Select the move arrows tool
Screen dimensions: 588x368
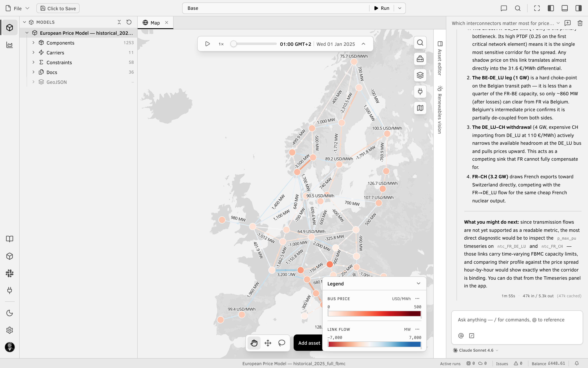pos(268,343)
